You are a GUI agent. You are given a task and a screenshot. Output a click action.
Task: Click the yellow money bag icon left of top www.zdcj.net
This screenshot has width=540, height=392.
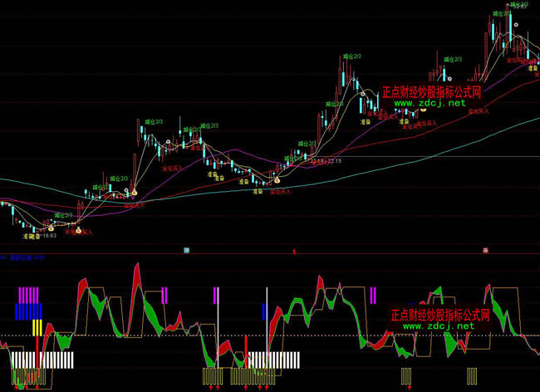pyautogui.click(x=422, y=109)
